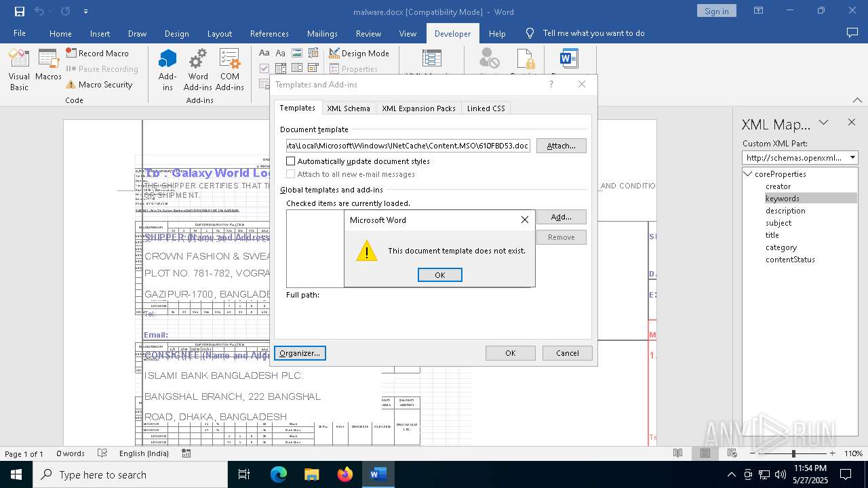Click Tell me what you want to do
This screenshot has height=488, width=868.
pos(594,33)
